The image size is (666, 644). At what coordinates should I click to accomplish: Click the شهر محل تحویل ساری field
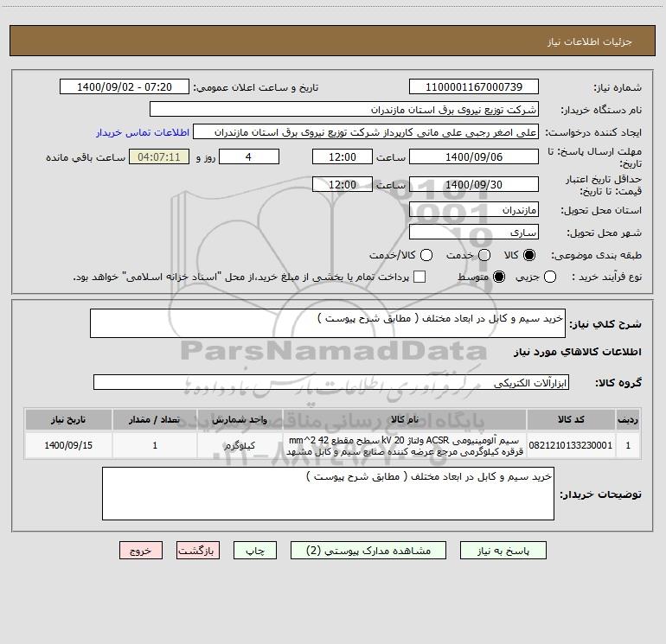(474, 233)
